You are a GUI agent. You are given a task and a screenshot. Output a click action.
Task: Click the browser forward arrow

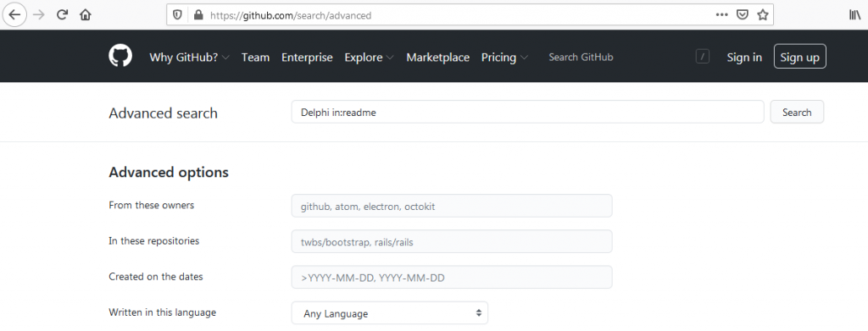click(39, 15)
